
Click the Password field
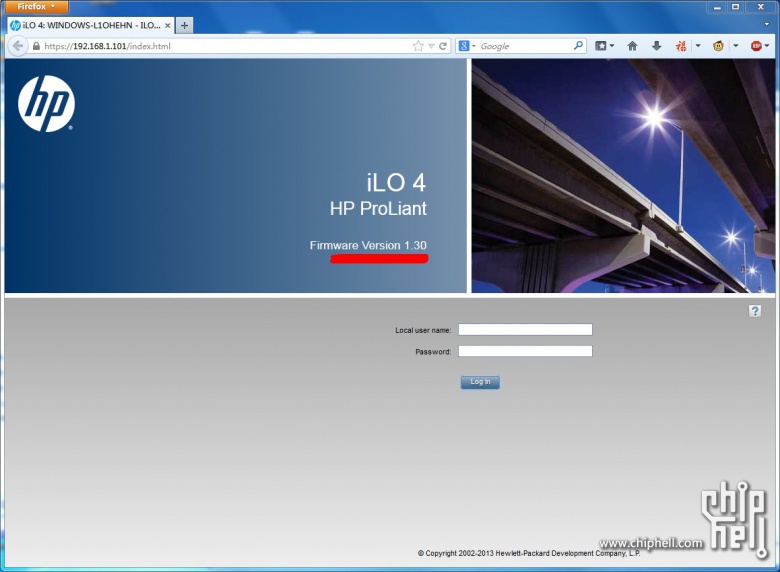pyautogui.click(x=525, y=351)
